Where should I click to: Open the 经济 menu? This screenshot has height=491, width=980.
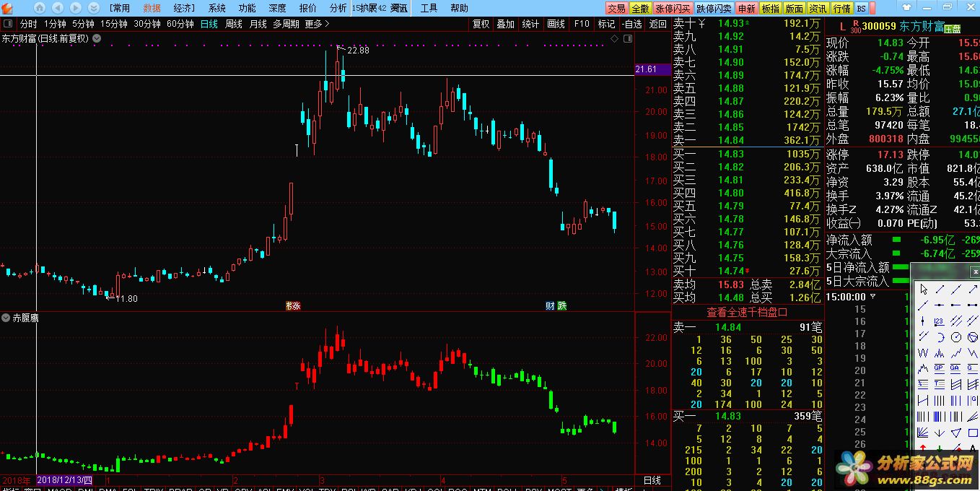click(x=184, y=8)
